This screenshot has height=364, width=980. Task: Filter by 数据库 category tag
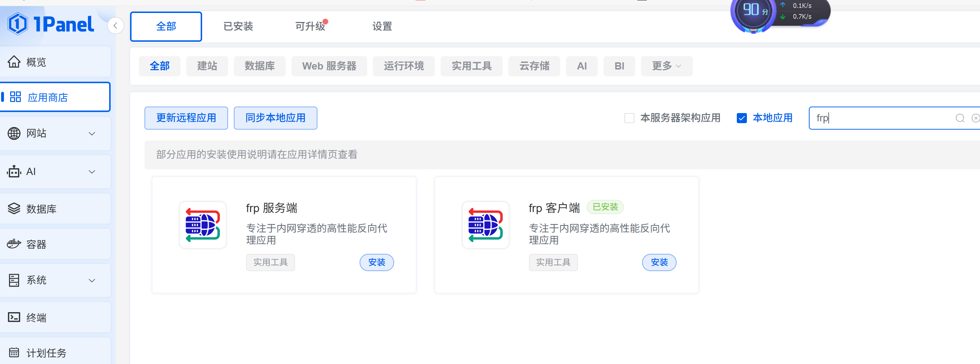(259, 66)
